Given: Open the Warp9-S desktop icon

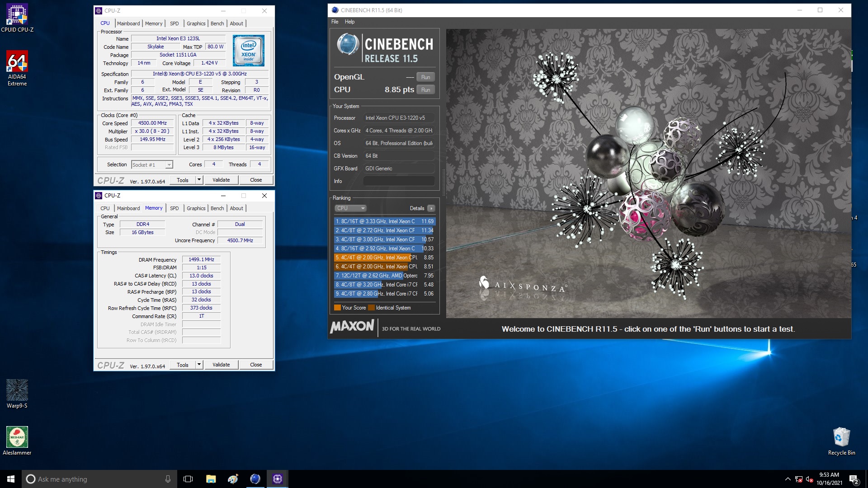Looking at the screenshot, I should [17, 394].
